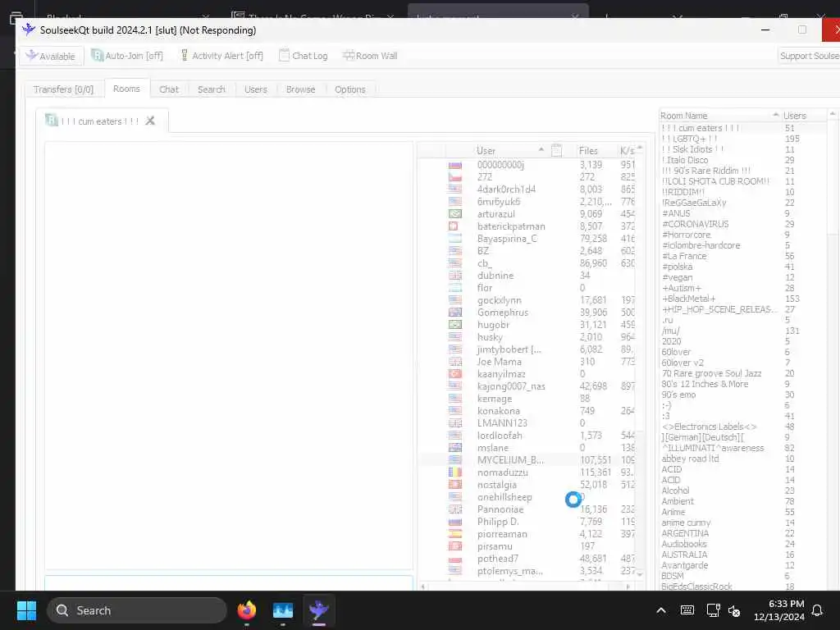
Task: Sort room list by Users column
Action: point(794,116)
